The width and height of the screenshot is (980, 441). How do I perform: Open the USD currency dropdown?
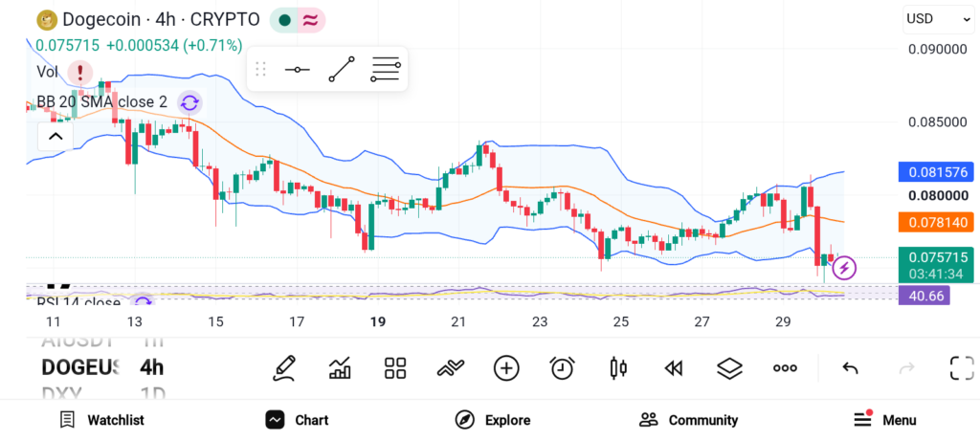938,19
